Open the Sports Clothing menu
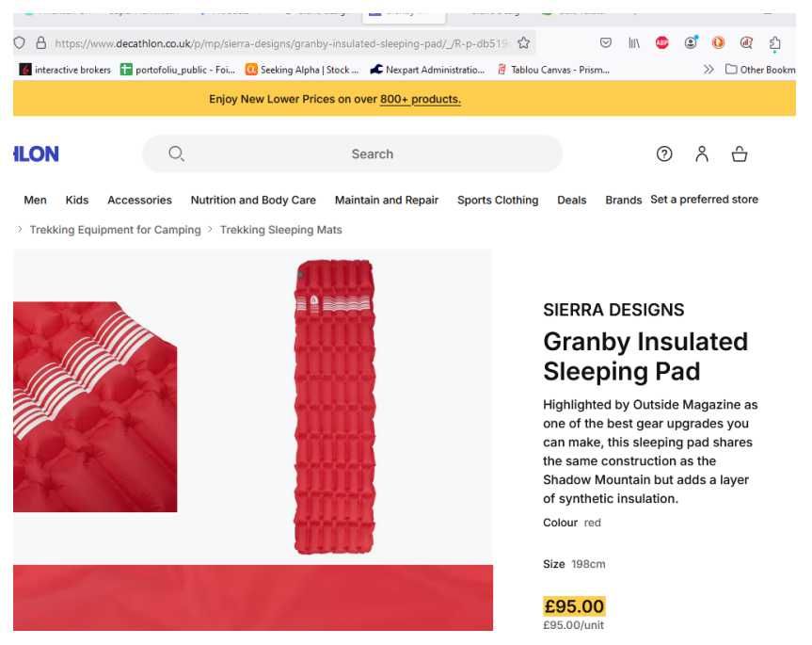Image resolution: width=812 pixels, height=645 pixels. coord(498,200)
